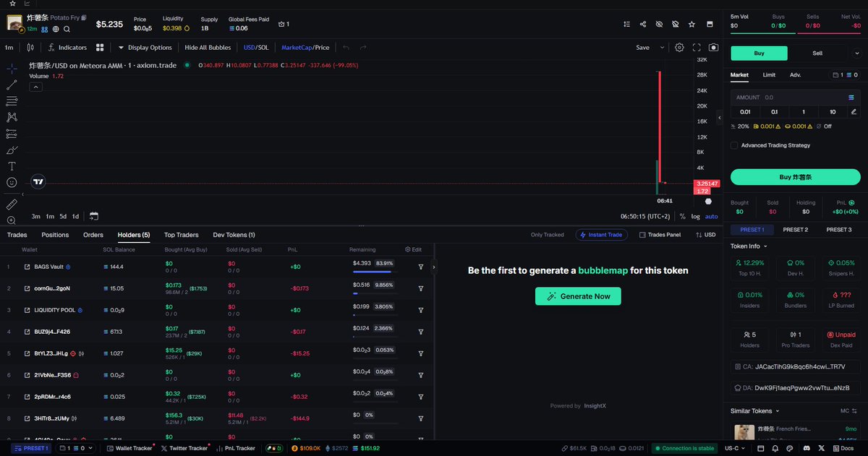Open token website globe icon
Viewport: 868px width, 456px height.
(x=56, y=30)
